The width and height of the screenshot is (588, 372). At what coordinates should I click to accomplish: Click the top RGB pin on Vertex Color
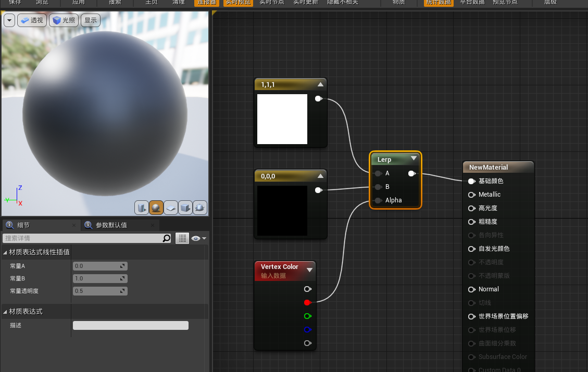click(307, 289)
